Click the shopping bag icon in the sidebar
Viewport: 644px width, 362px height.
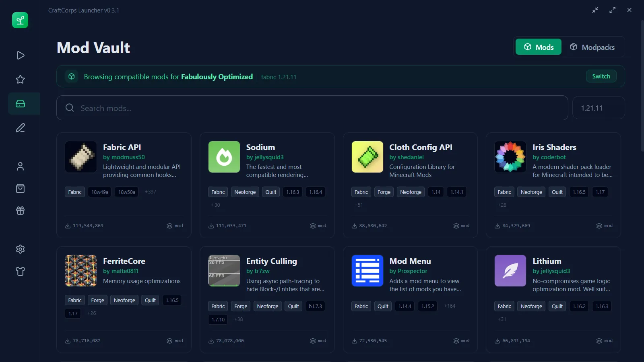pos(20,189)
